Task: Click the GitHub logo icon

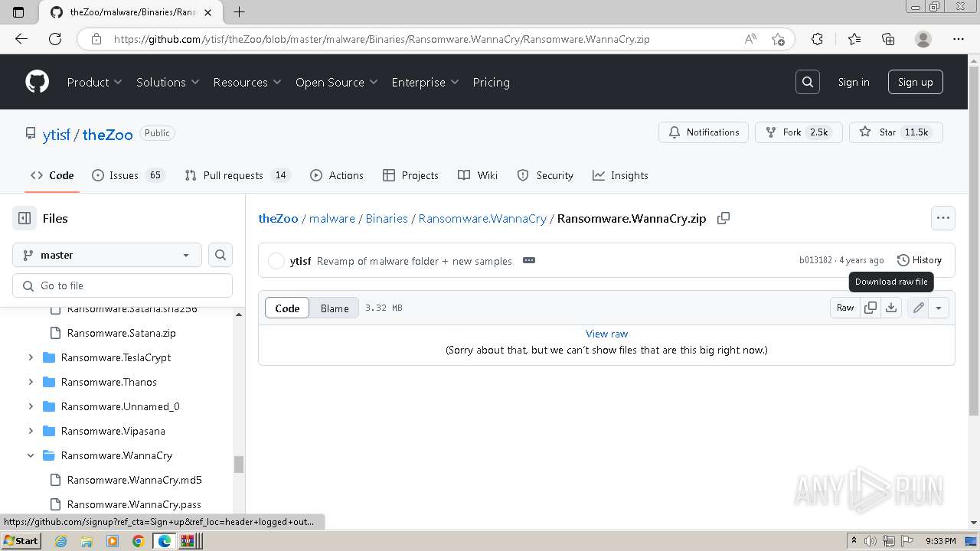Action: [x=37, y=82]
